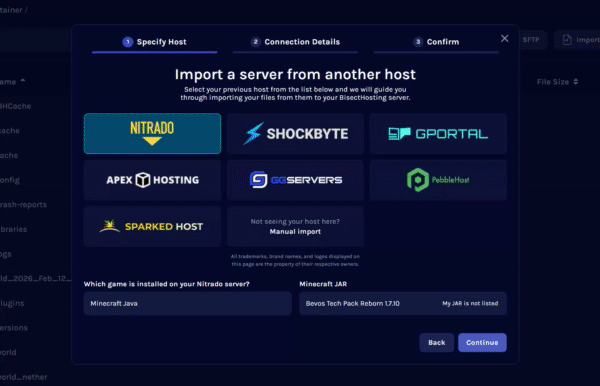Choose the GGServers host card

(295, 180)
